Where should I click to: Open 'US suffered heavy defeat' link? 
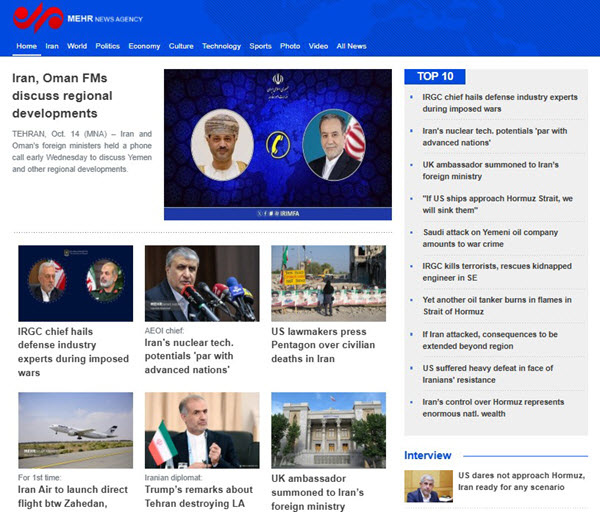488,374
